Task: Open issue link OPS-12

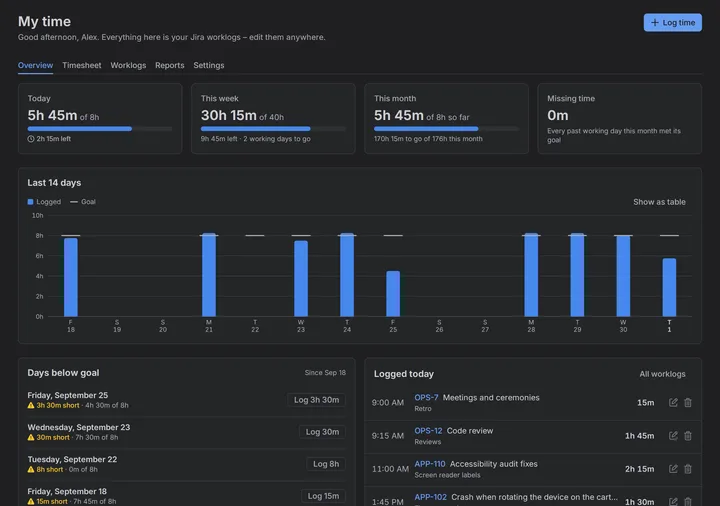Action: (x=428, y=431)
